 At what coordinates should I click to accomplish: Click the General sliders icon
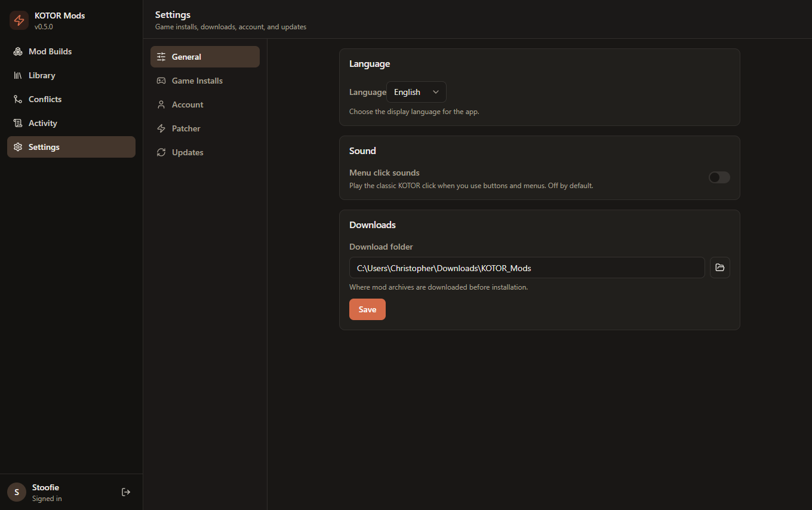click(x=161, y=57)
